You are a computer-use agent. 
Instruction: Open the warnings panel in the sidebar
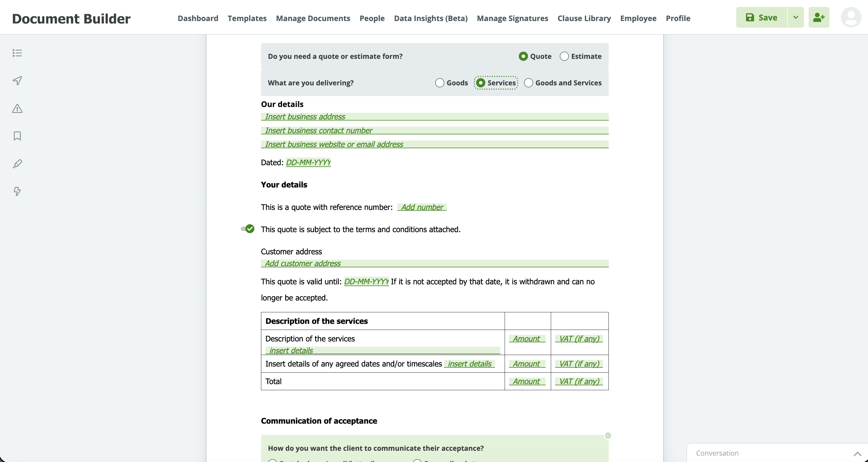(17, 108)
